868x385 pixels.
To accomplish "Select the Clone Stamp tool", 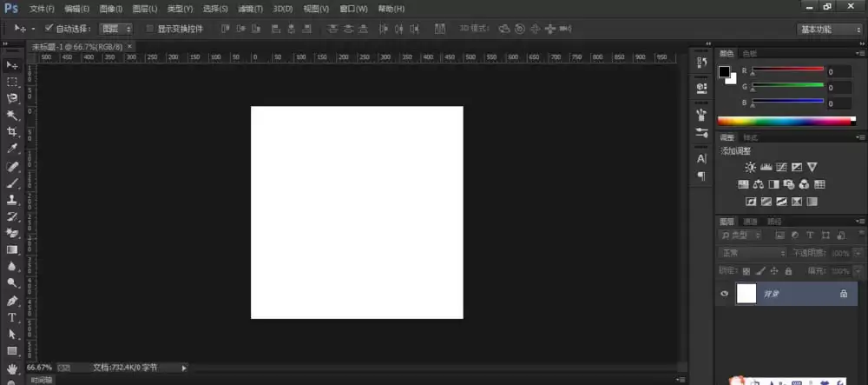I will [x=12, y=199].
